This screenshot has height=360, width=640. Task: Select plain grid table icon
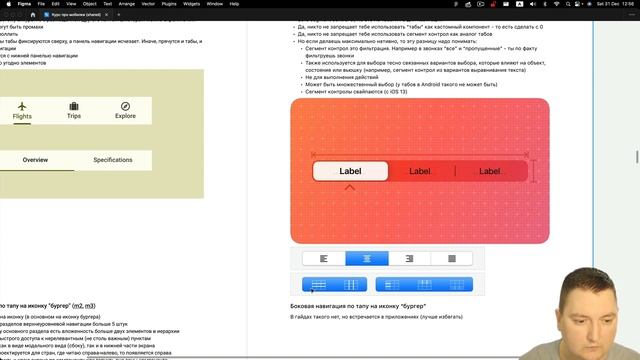[x=456, y=284]
